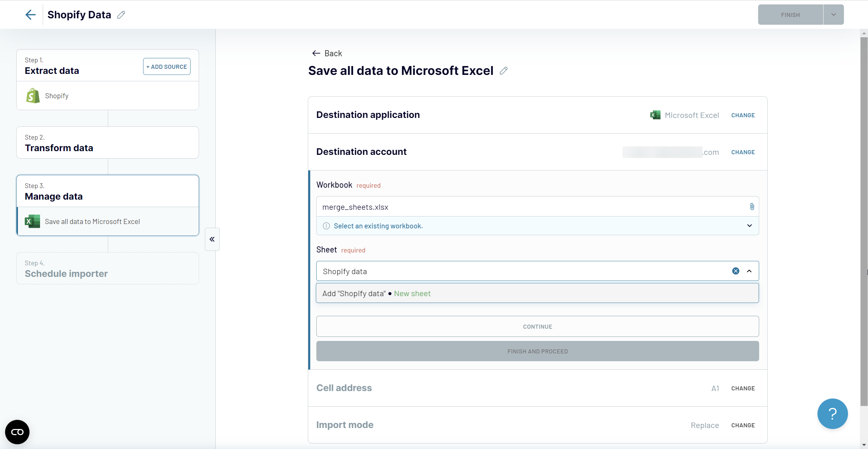Rename the Save all data title
The width and height of the screenshot is (868, 449).
pyautogui.click(x=504, y=70)
